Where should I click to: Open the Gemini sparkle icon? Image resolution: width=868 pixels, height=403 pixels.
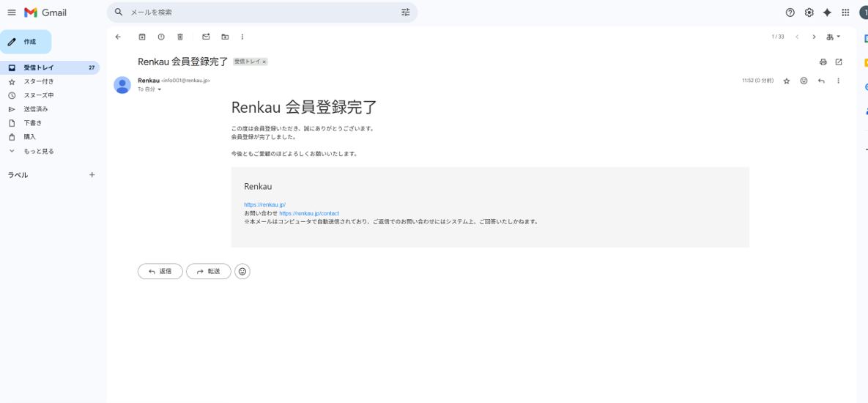[x=828, y=12]
